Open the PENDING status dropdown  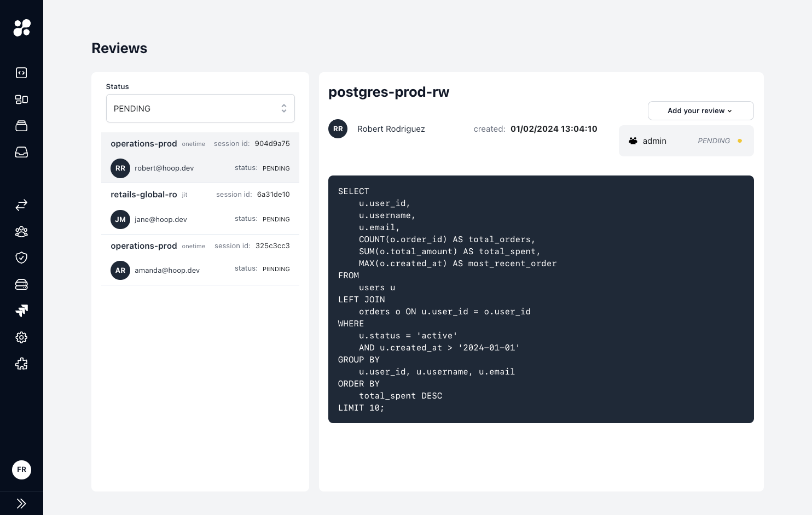[x=200, y=108]
